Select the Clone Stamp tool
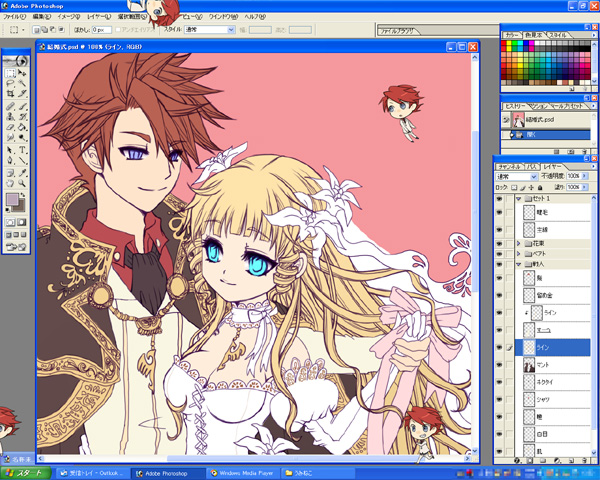The width and height of the screenshot is (600, 480). pos(10,116)
